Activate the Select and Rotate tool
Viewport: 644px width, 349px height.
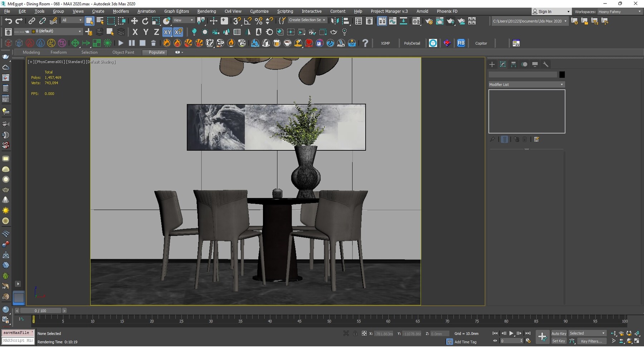tap(145, 20)
